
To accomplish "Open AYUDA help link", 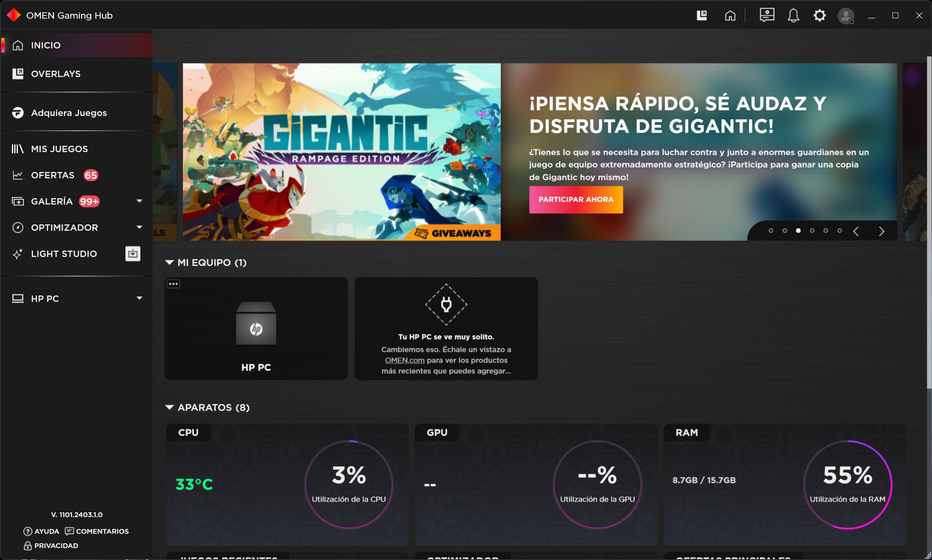I will [x=41, y=531].
